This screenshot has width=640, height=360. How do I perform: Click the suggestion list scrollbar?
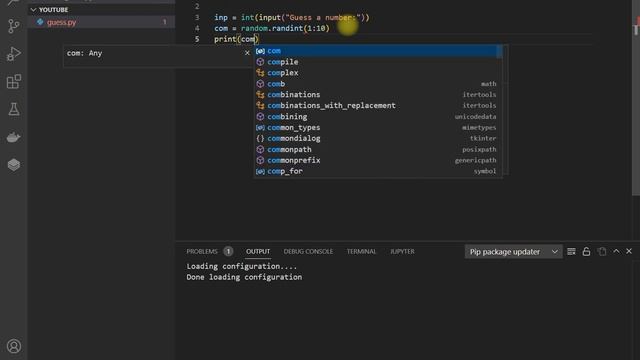[x=500, y=52]
